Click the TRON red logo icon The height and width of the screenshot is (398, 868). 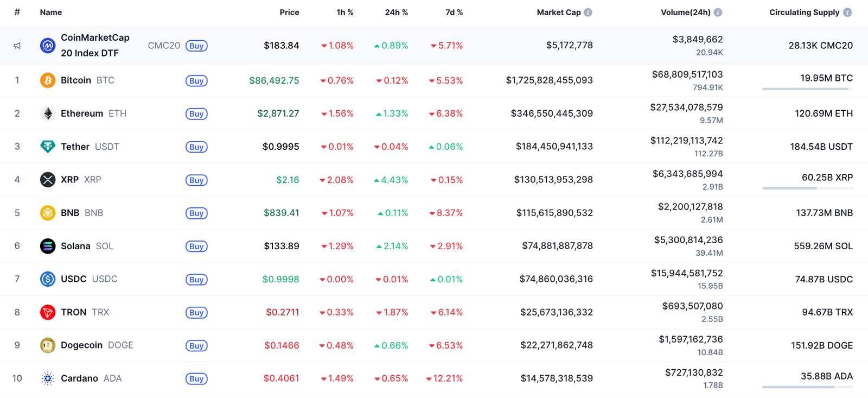tap(48, 312)
